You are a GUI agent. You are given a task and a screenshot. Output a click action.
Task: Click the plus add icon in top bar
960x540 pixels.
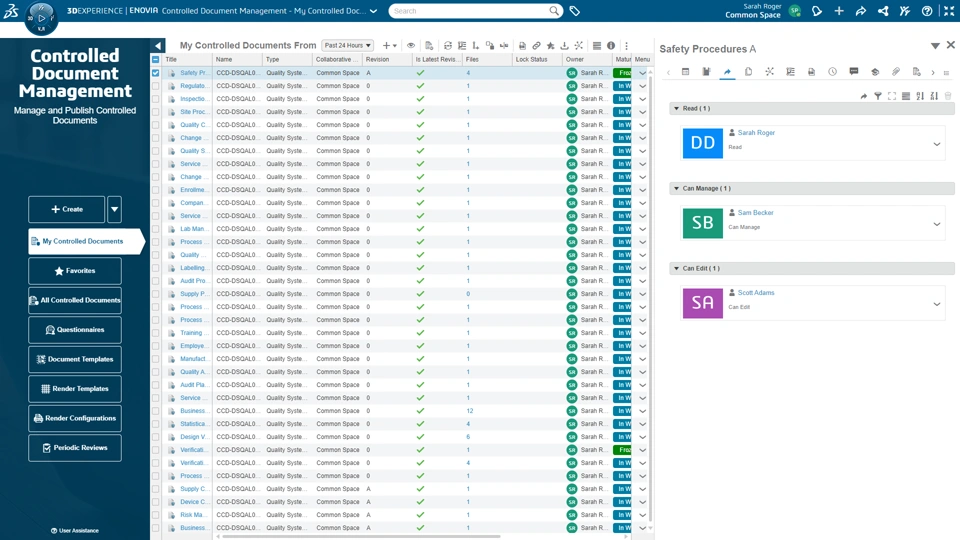pos(839,11)
